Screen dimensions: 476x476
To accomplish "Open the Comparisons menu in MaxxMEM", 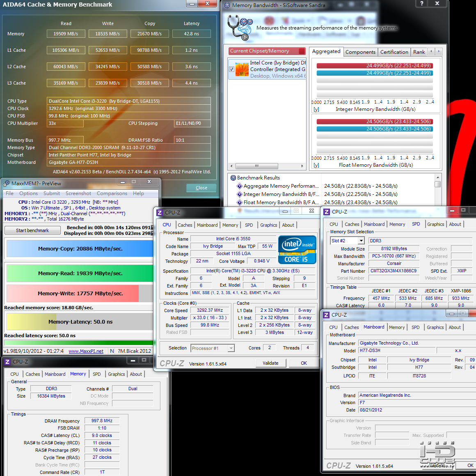I will pyautogui.click(x=112, y=193).
